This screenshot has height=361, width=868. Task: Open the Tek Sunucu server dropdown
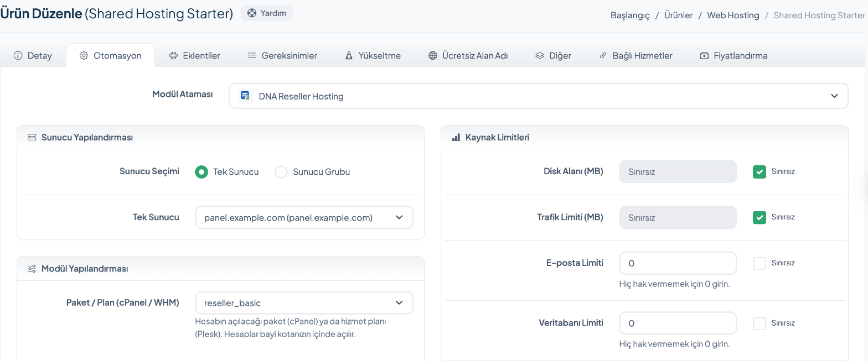click(x=304, y=217)
